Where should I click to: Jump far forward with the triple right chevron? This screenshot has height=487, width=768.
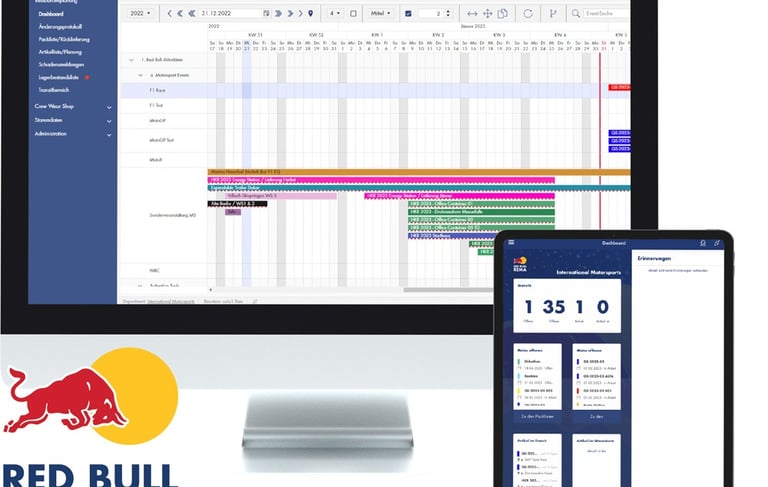(x=278, y=13)
